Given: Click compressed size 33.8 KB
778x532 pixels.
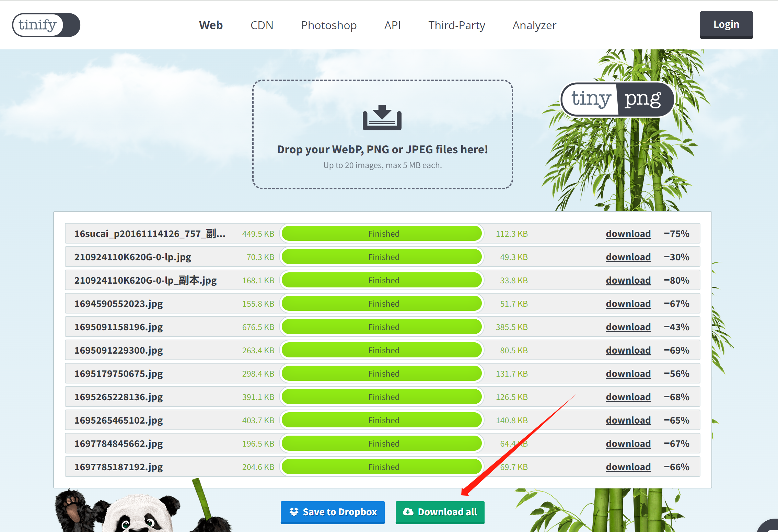Looking at the screenshot, I should pyautogui.click(x=514, y=280).
